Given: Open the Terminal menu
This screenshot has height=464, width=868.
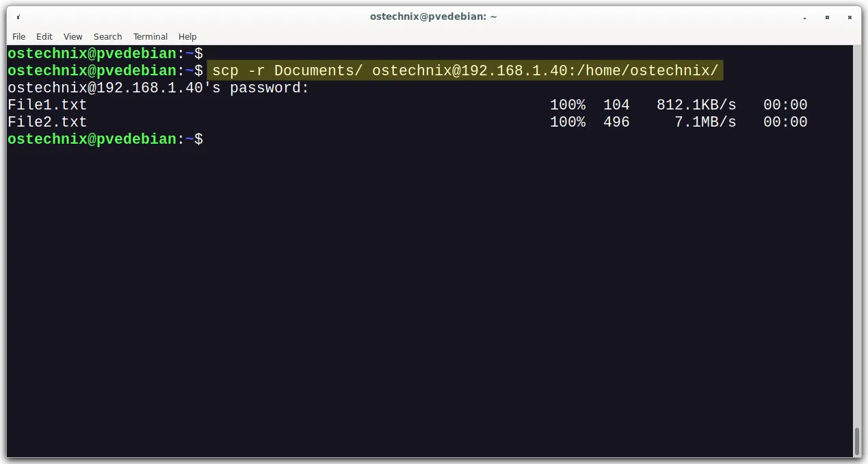Looking at the screenshot, I should click(x=150, y=36).
